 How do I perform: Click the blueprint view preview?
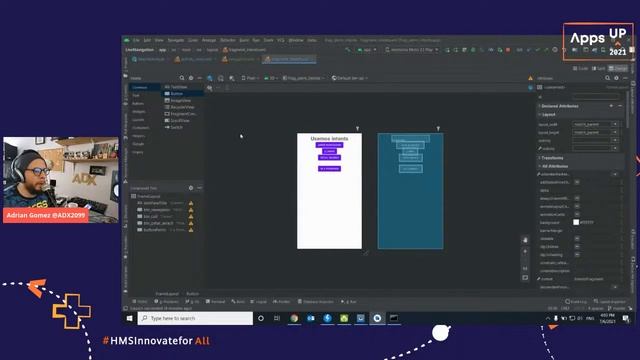tap(411, 191)
